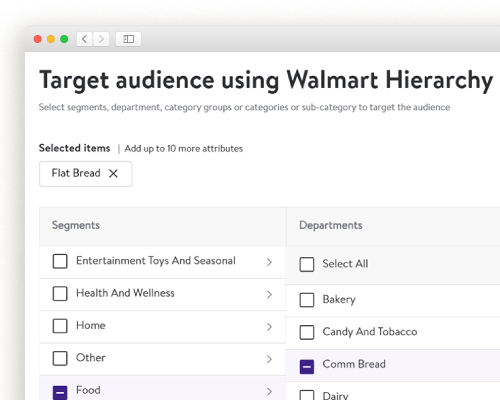This screenshot has width=500, height=400.
Task: Expand Health And Wellness chevron
Action: click(x=269, y=294)
